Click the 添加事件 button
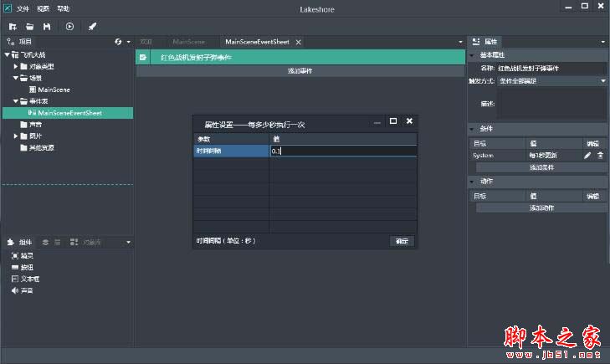The image size is (610, 364). pyautogui.click(x=300, y=71)
